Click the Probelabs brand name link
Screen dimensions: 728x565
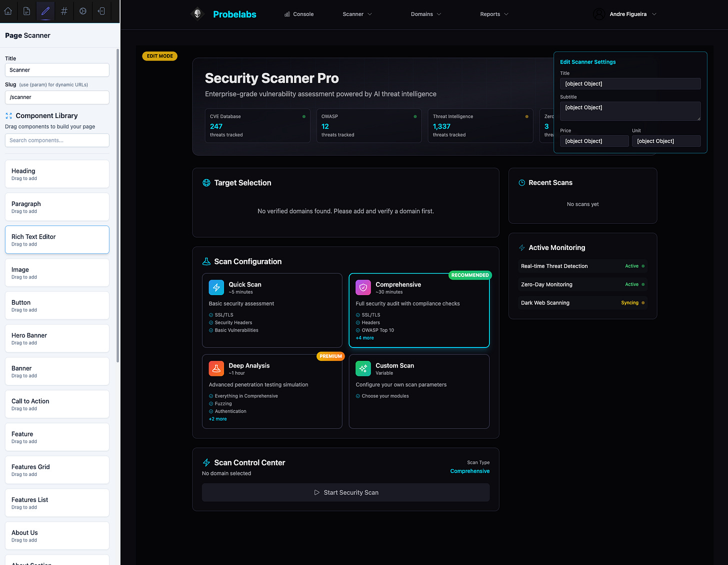[x=234, y=14]
